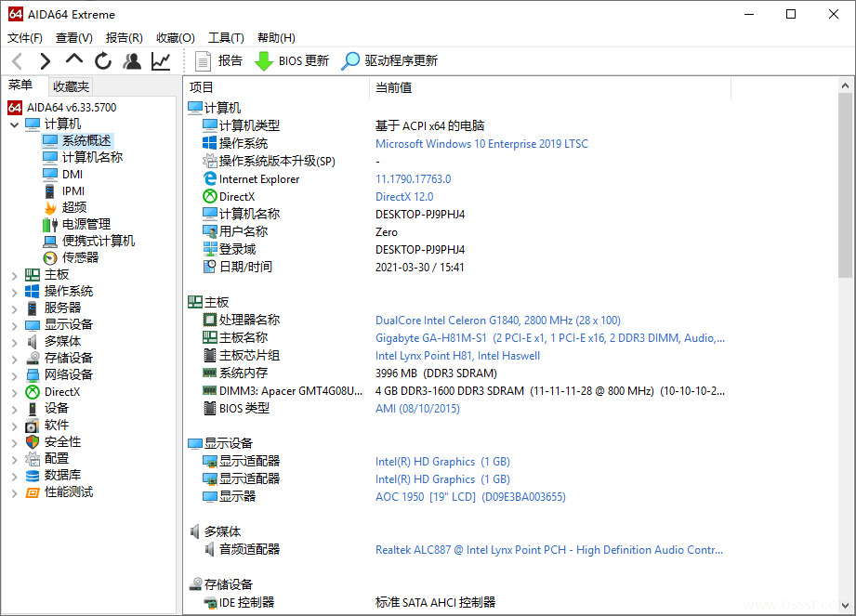Switch to the 菜单 tab
Image resolution: width=856 pixels, height=616 pixels.
tap(20, 85)
